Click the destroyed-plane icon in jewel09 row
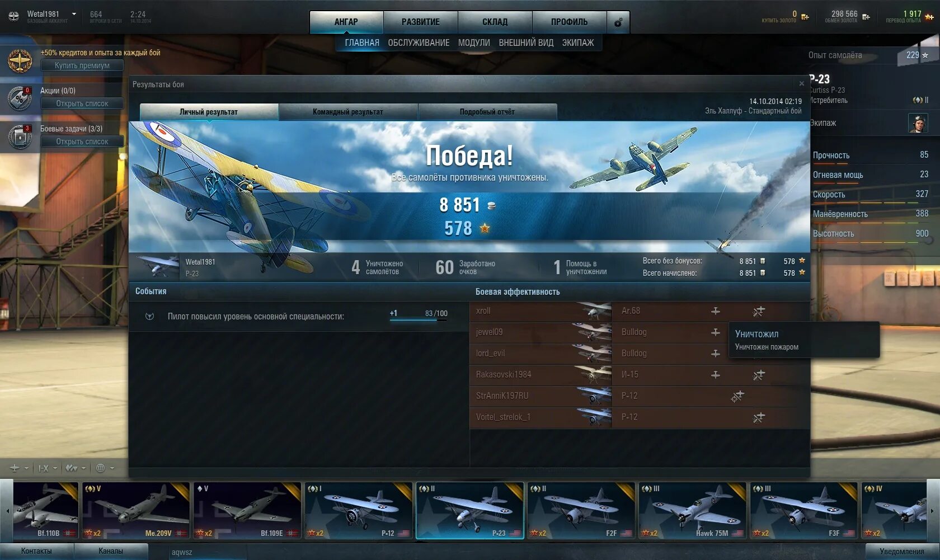The image size is (940, 560). click(x=716, y=332)
